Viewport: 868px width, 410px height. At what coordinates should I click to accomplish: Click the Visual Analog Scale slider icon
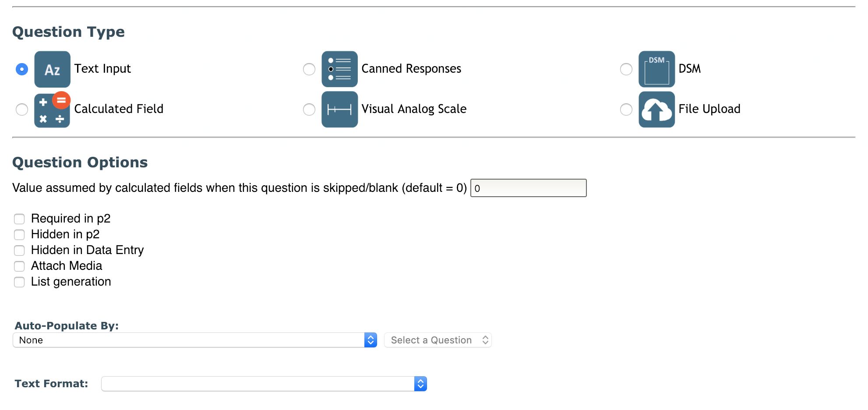[x=339, y=109]
